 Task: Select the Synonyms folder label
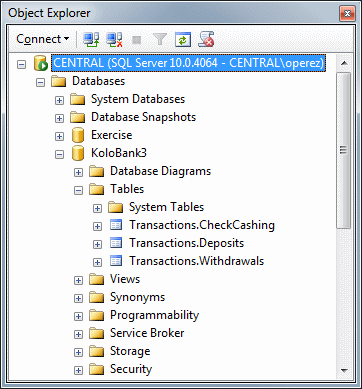(137, 297)
